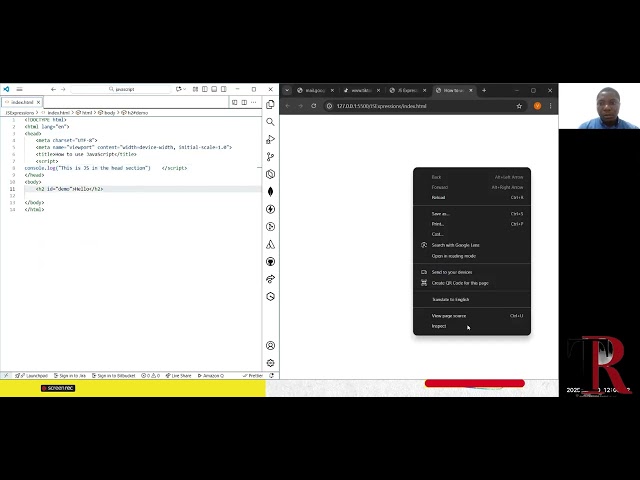This screenshot has width=640, height=480.
Task: Select Print... in the context menu
Action: (472, 224)
